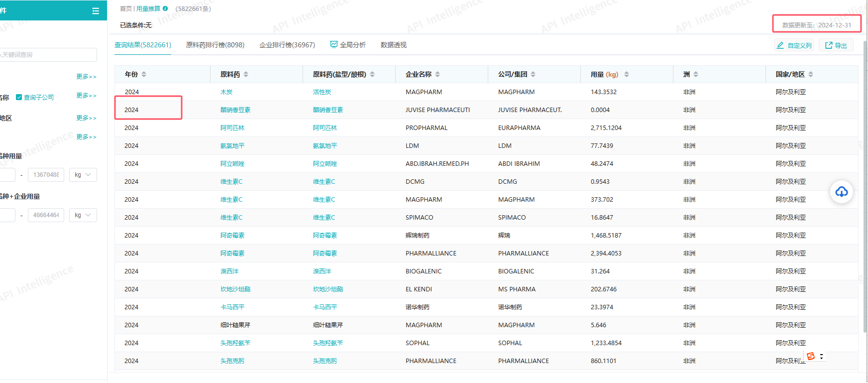Click the hamburger menu icon in sidebar header
Screen dimensions: 868x383
(x=96, y=11)
